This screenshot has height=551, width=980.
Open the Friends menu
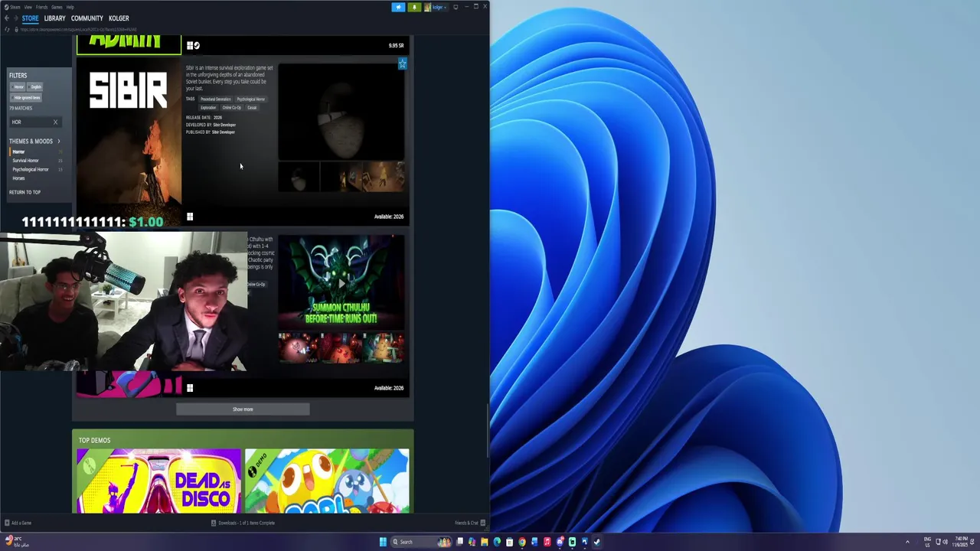coord(41,7)
